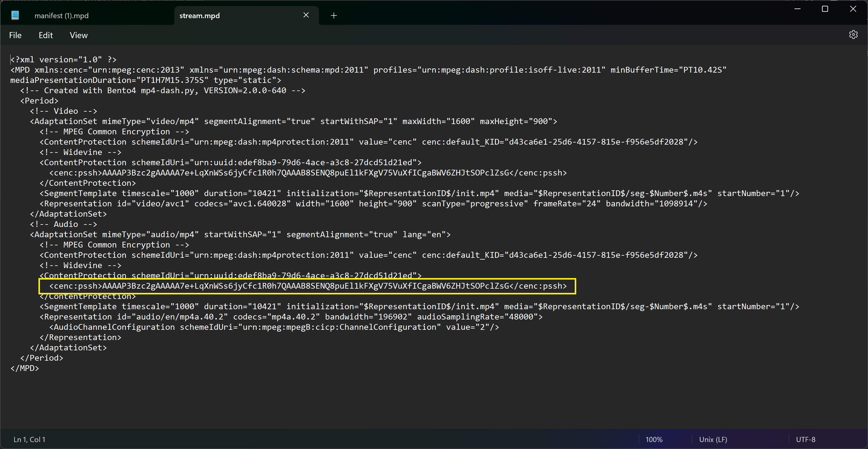Click the Unix (LF) line ending indicator
Screen dimensions: 868x449
(713, 439)
